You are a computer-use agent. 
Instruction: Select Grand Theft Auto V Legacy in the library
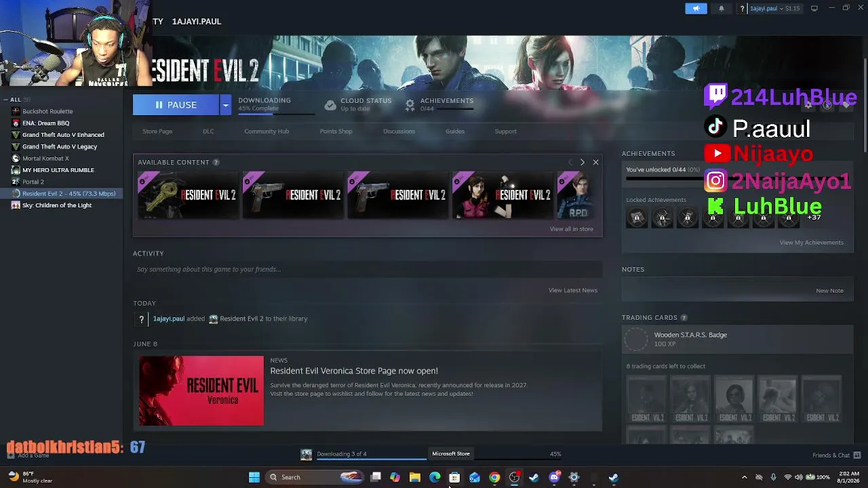pyautogui.click(x=60, y=146)
